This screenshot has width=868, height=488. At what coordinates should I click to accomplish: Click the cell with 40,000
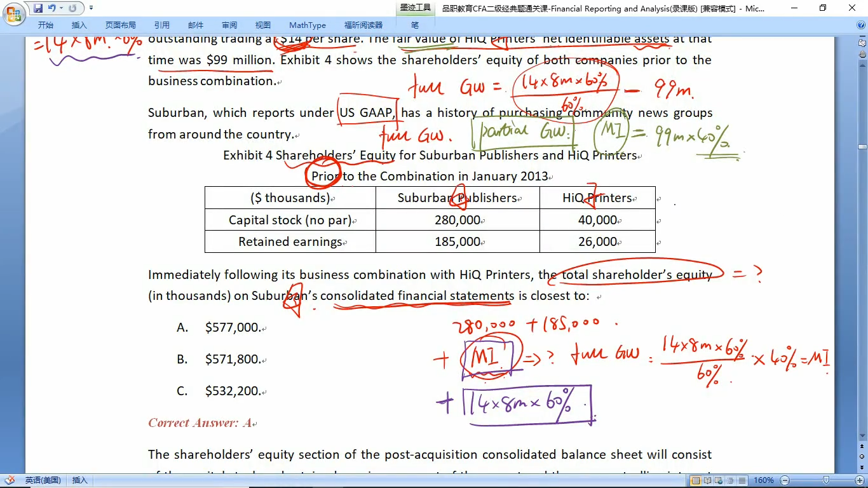[x=597, y=220]
